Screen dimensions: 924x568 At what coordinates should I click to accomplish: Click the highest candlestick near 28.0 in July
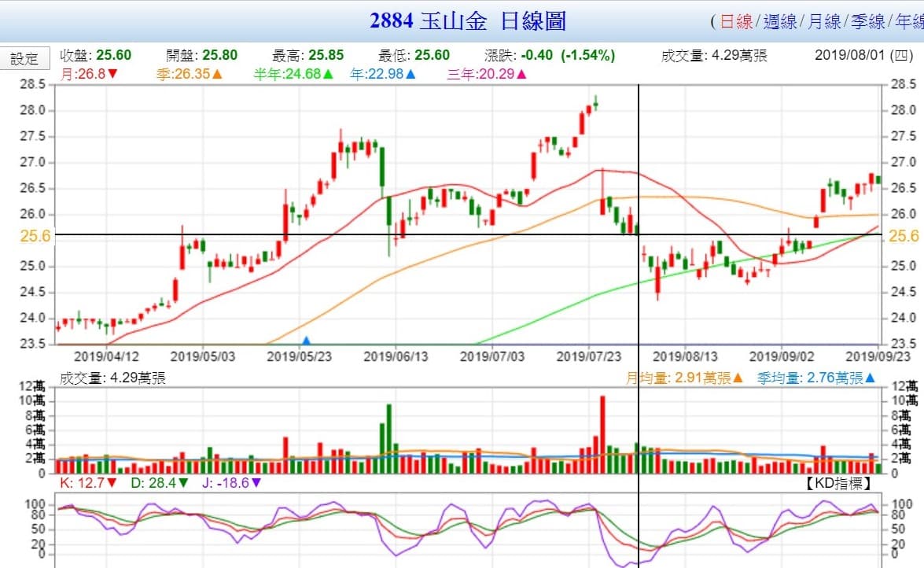tap(596, 102)
